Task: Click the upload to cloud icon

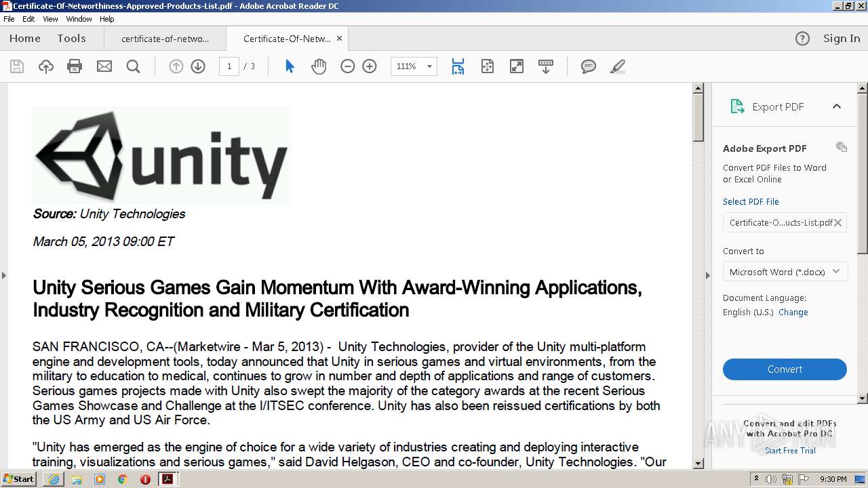Action: (45, 66)
